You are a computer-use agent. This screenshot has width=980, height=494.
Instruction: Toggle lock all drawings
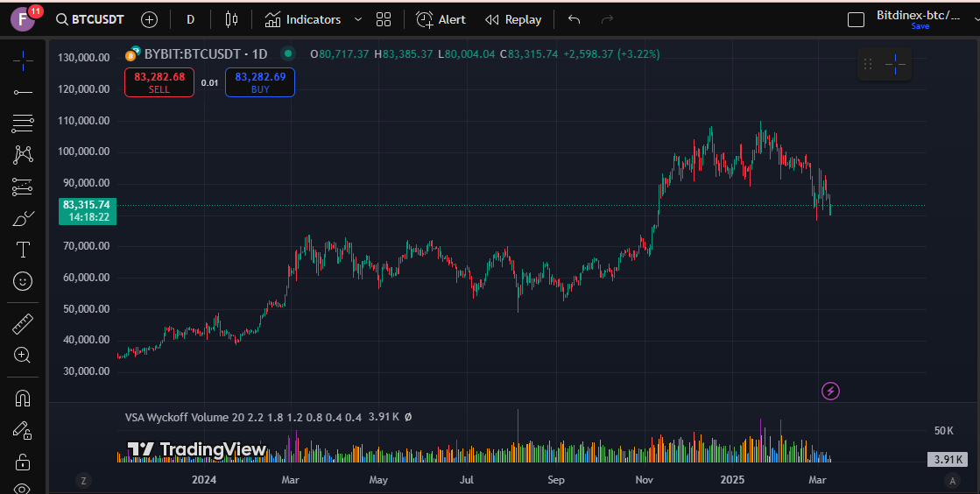[x=23, y=462]
